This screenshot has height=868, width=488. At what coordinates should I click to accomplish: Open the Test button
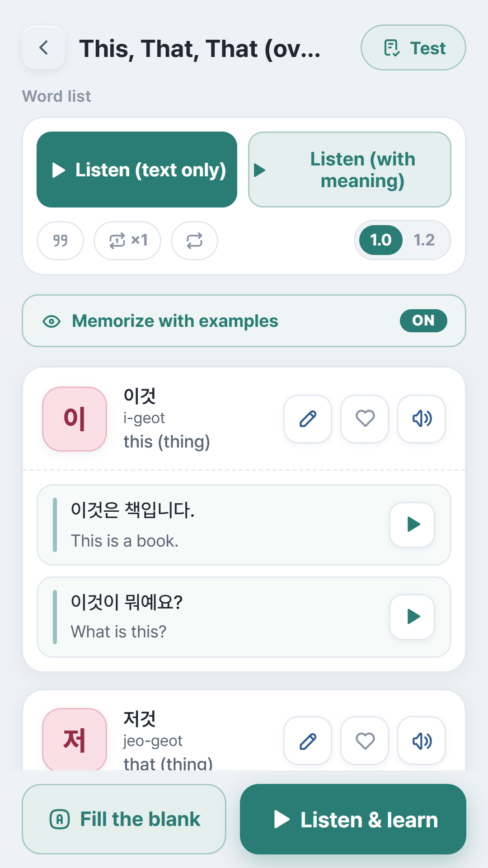(x=413, y=47)
